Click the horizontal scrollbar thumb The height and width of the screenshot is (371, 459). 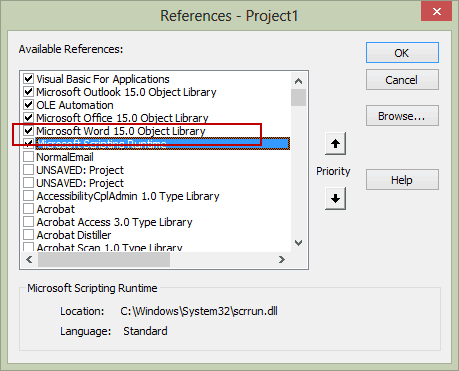(104, 259)
